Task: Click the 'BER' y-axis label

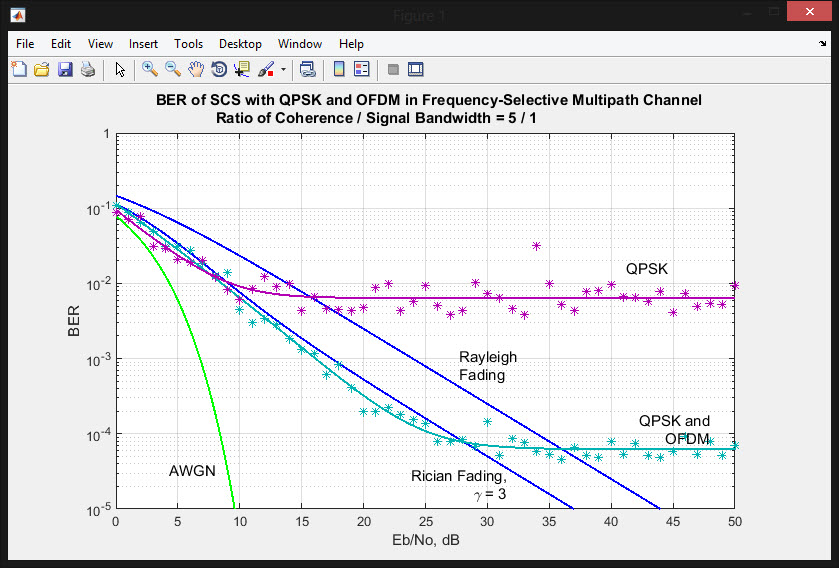Action: (x=74, y=321)
